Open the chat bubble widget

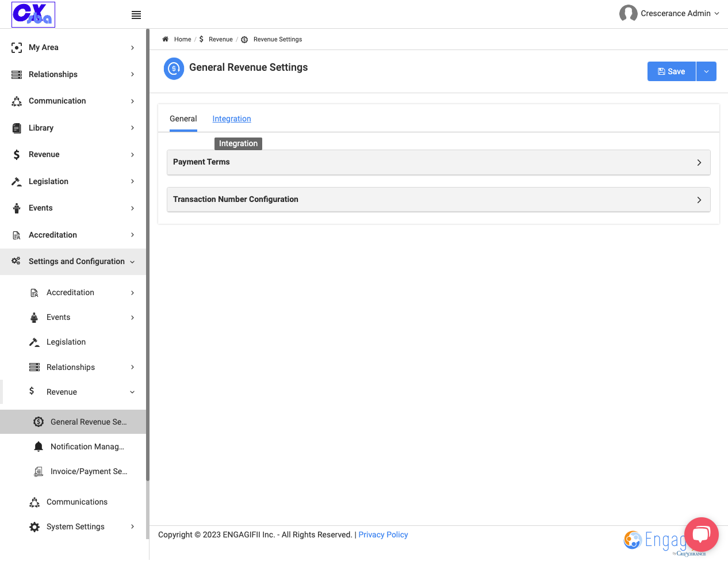pyautogui.click(x=702, y=535)
